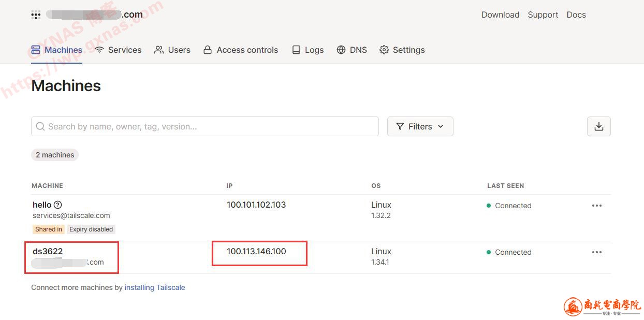View the Logs tab
Viewport: 644px width, 320px height.
click(x=308, y=50)
